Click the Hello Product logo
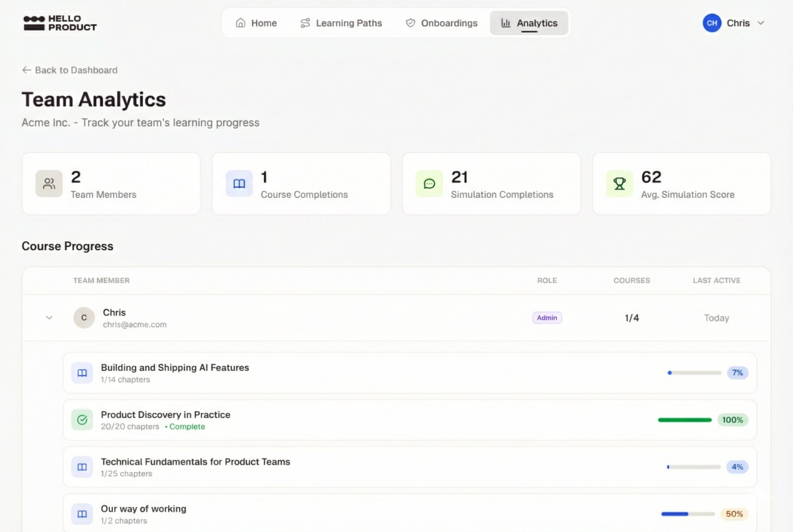Image resolution: width=793 pixels, height=532 pixels. [x=60, y=23]
